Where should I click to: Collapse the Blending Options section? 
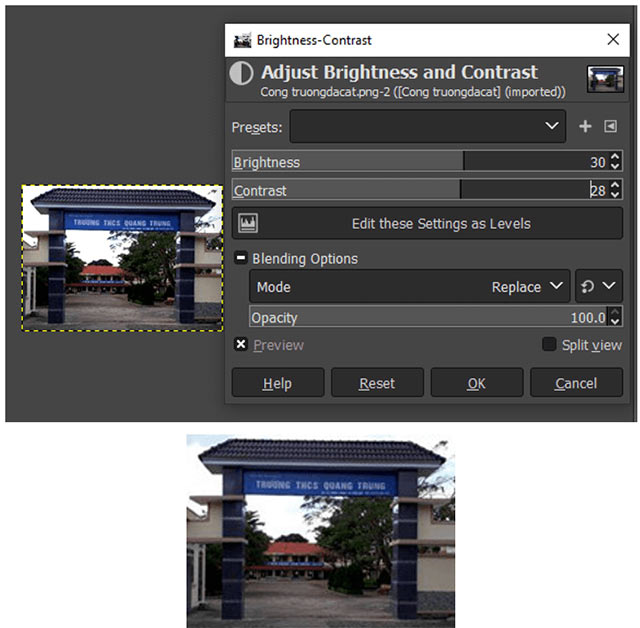coord(241,258)
